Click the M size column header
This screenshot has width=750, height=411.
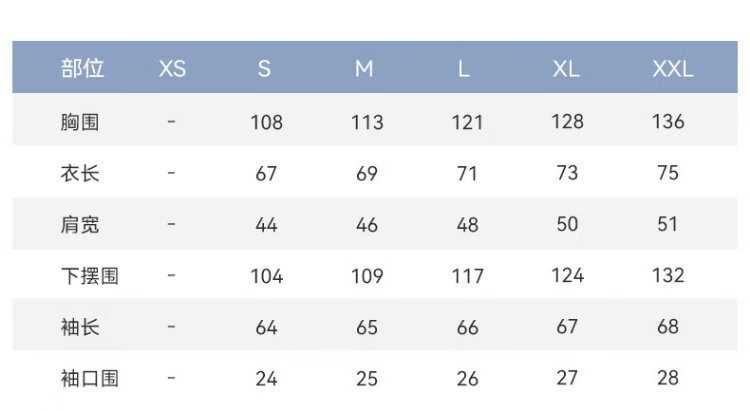coord(365,69)
